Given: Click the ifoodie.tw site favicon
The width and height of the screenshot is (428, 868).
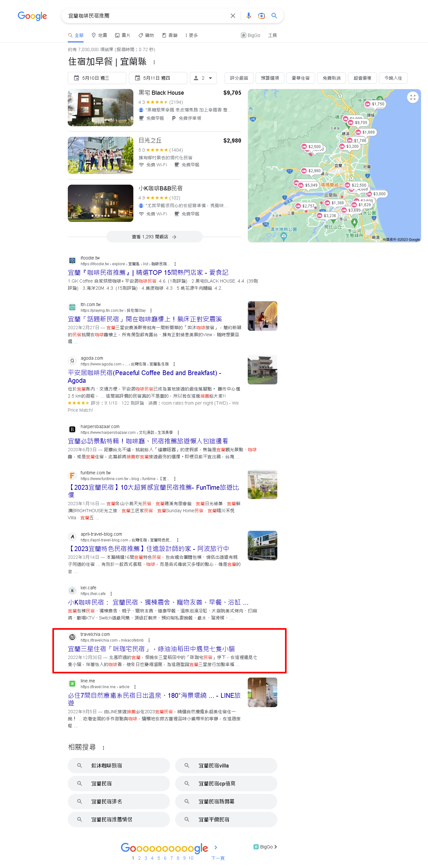Looking at the screenshot, I should (x=72, y=260).
